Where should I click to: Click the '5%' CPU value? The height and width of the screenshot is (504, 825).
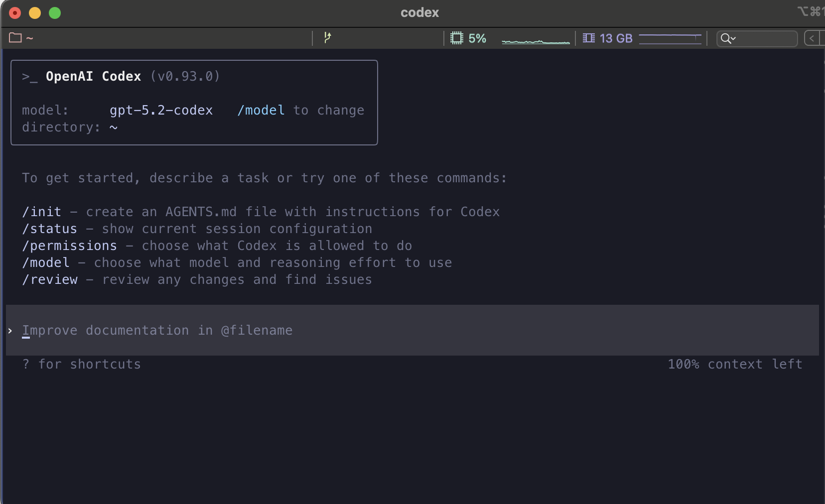[x=477, y=38]
